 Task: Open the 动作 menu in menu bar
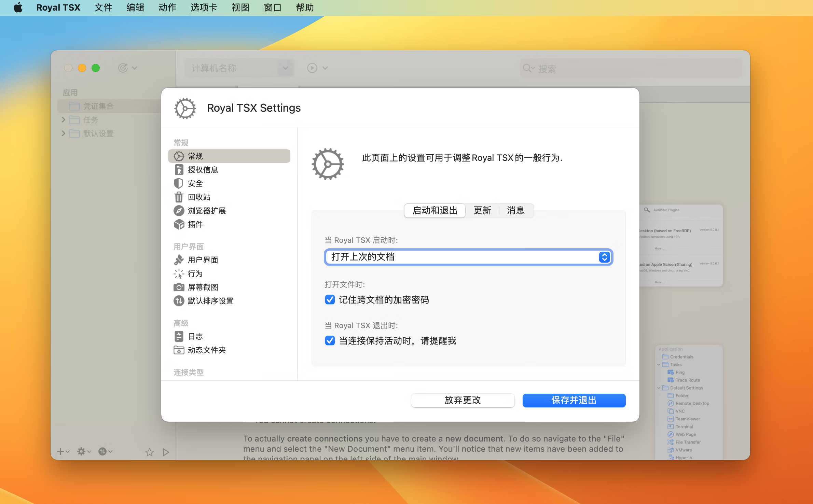pos(167,8)
